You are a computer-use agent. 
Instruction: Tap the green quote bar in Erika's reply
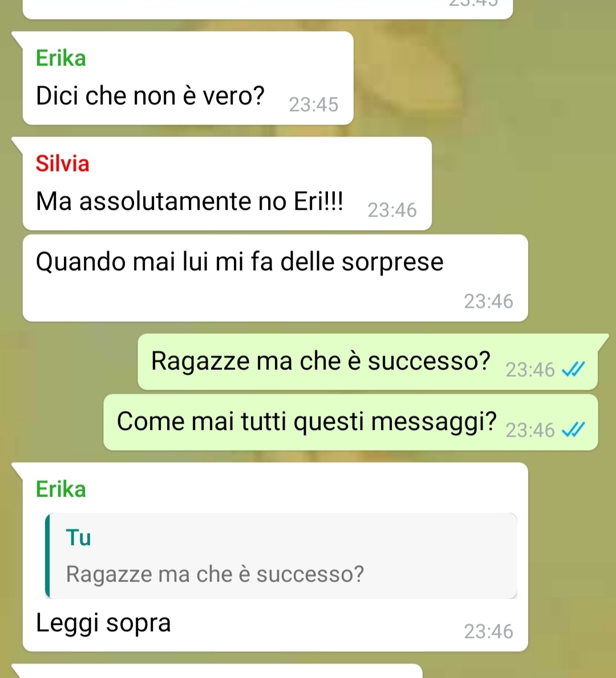click(x=47, y=555)
